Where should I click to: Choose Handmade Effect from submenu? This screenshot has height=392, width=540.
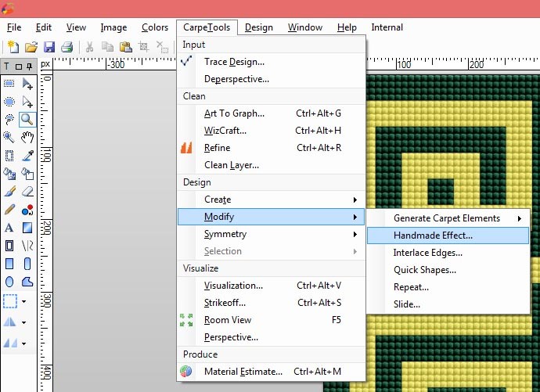point(433,236)
